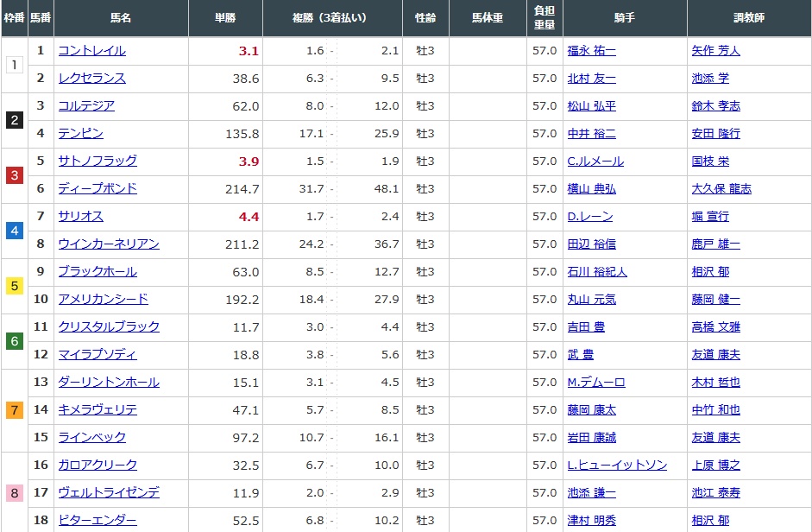The width and height of the screenshot is (812, 532).
Task: Click the サリオス horse name link
Action: click(x=80, y=217)
